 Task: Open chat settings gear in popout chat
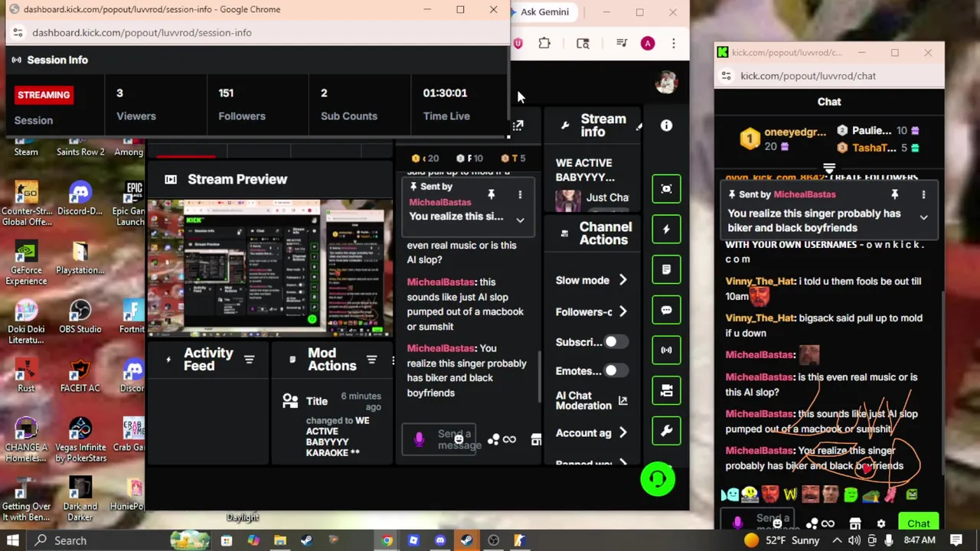[881, 524]
